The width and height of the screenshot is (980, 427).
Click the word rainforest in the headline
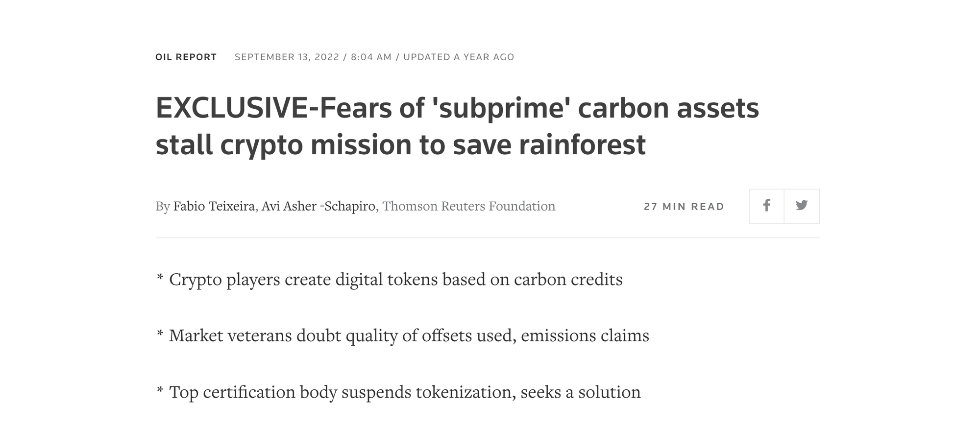[582, 145]
